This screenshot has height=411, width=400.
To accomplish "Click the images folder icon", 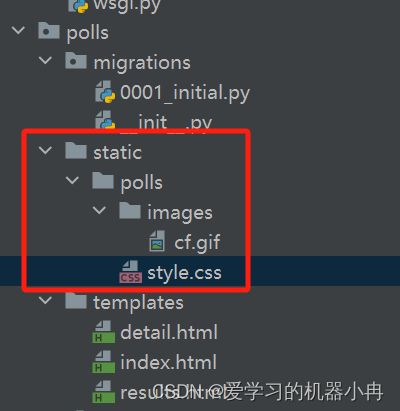I will pos(130,211).
